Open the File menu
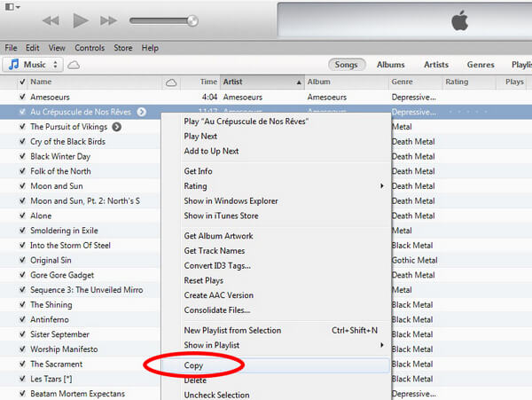Viewport: 532px width, 400px height. coord(11,48)
